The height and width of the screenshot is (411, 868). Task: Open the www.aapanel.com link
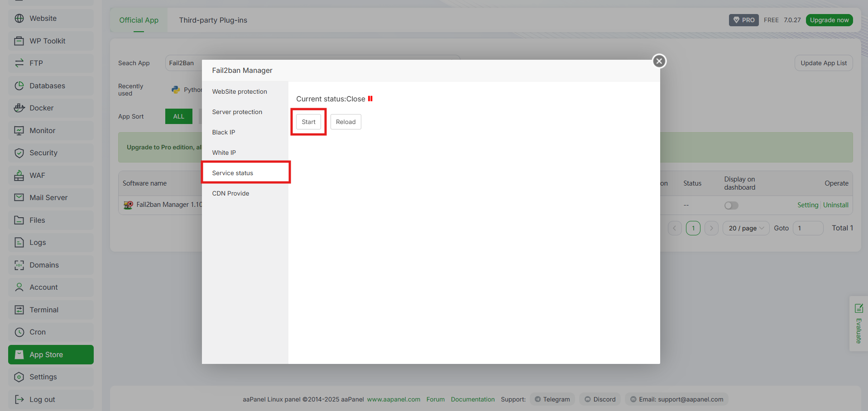393,399
